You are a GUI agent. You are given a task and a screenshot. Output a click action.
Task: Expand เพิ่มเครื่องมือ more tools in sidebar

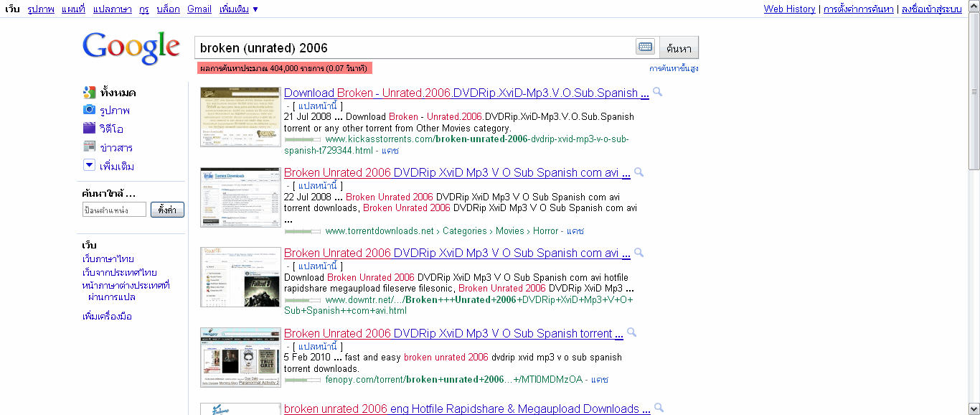107,317
